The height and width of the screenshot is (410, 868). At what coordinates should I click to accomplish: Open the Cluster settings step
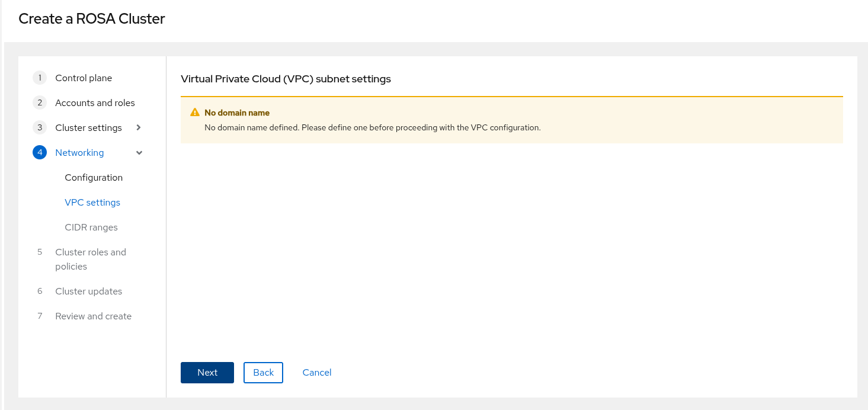pyautogui.click(x=88, y=128)
